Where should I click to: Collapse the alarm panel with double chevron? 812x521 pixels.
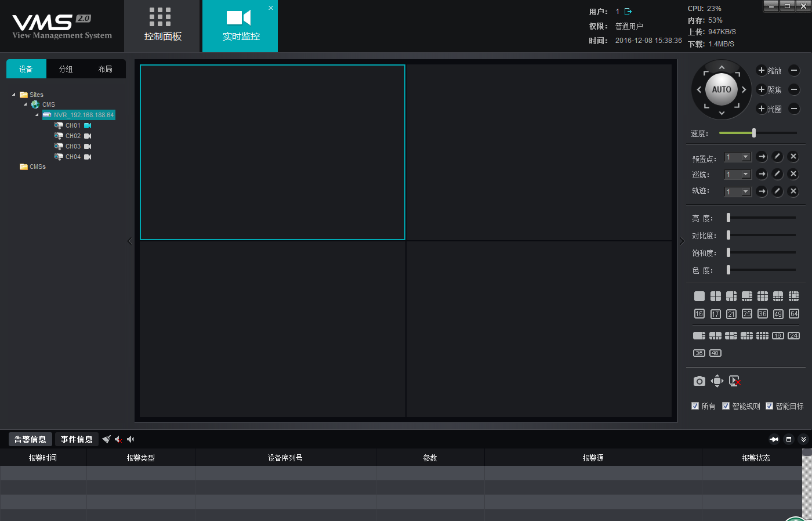tap(803, 439)
